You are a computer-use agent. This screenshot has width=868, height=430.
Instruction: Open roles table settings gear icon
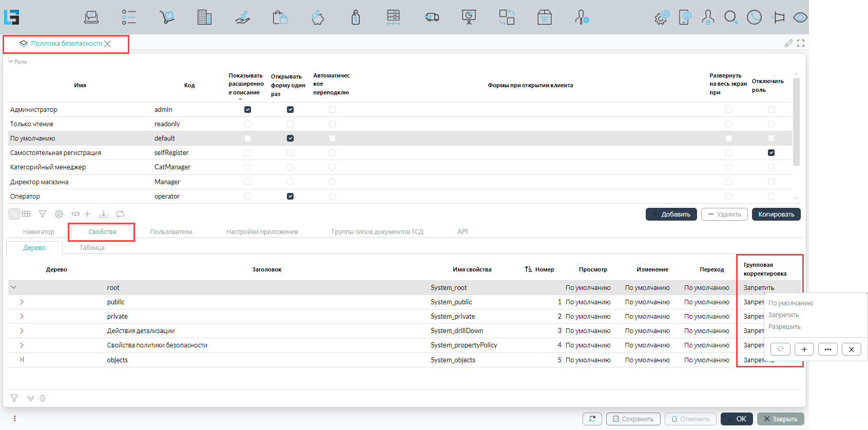tap(59, 214)
